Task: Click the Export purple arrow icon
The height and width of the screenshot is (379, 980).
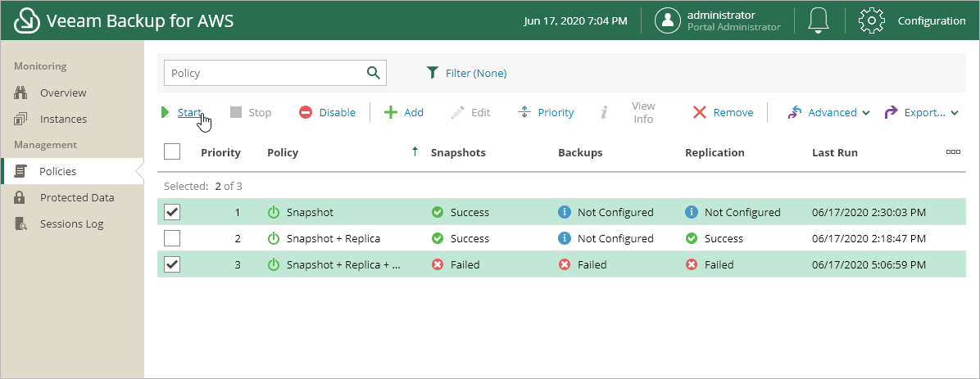Action: (892, 112)
